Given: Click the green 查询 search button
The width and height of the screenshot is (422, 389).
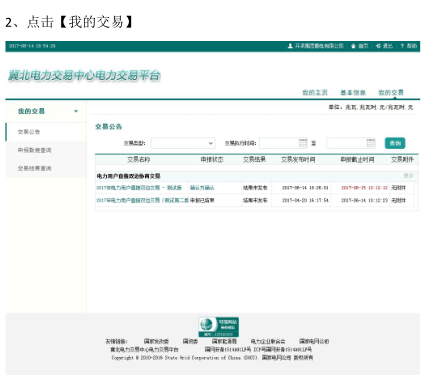Looking at the screenshot, I should click(x=395, y=143).
